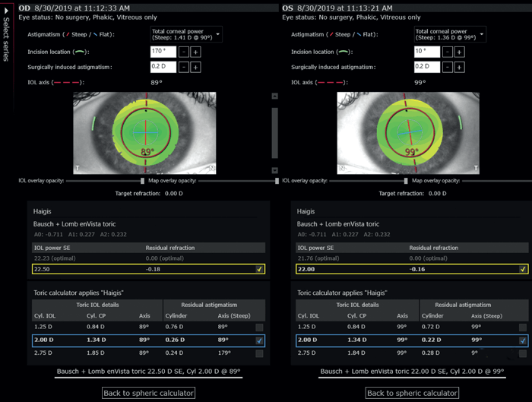Toggle OS 2.00 D toric IOL checkbox

coord(523,340)
